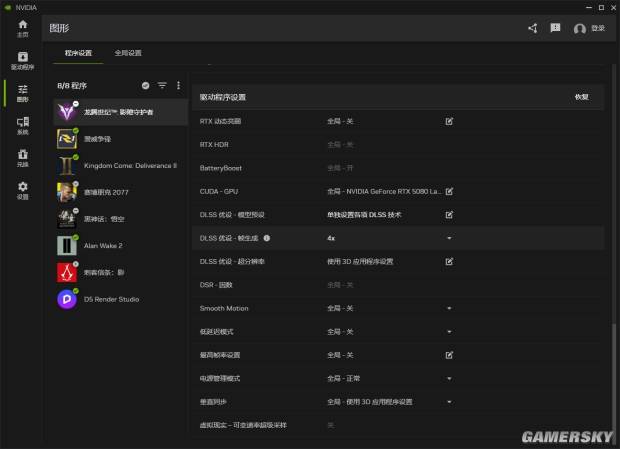The image size is (620, 449).
Task: Open the System section in sidebar
Action: 23,126
